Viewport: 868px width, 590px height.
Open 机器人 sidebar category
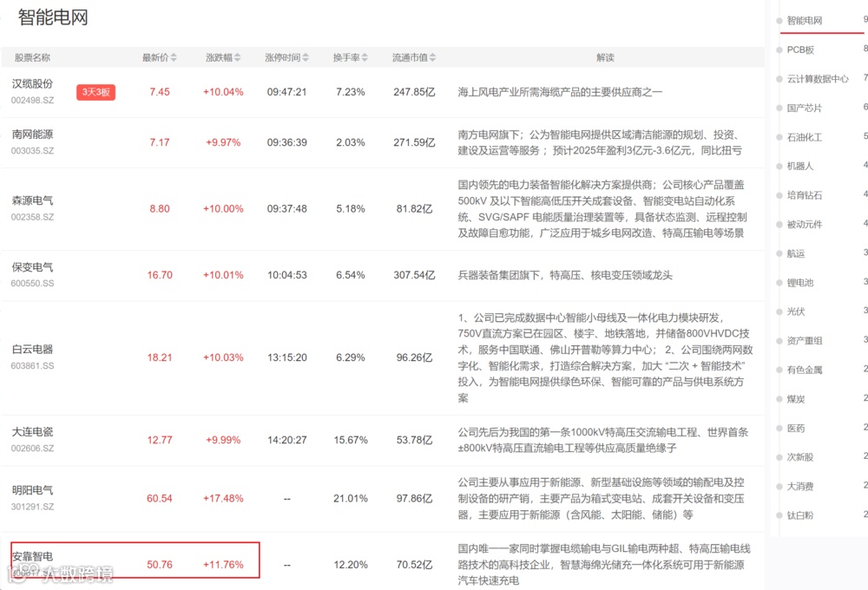(x=800, y=166)
